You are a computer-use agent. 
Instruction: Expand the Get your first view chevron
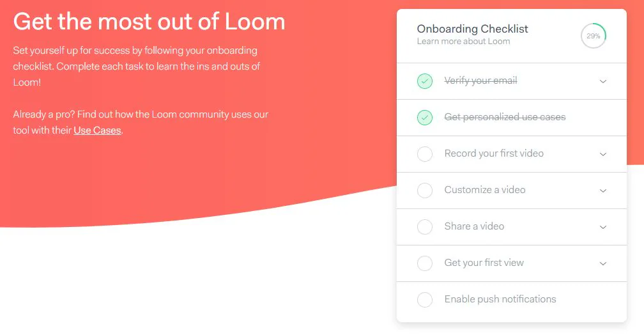(x=603, y=263)
